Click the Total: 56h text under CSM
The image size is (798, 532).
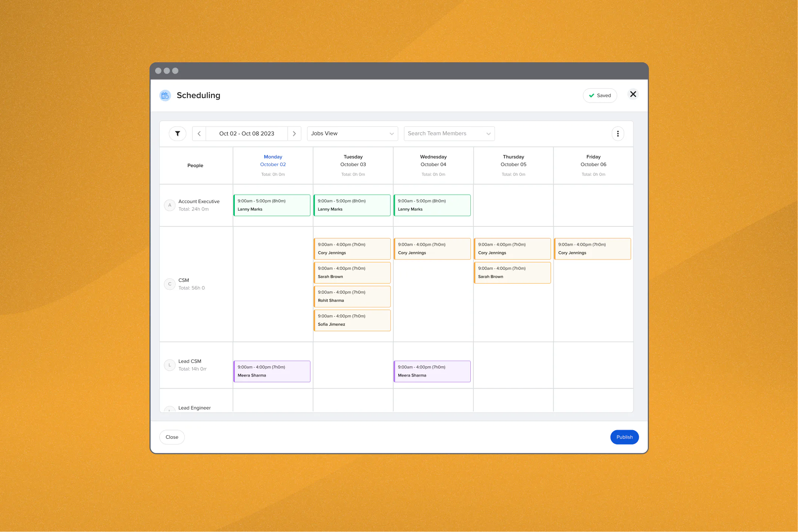191,288
